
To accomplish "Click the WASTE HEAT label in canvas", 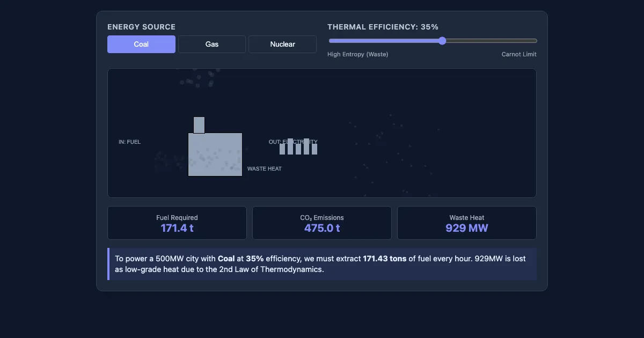I will 265,168.
